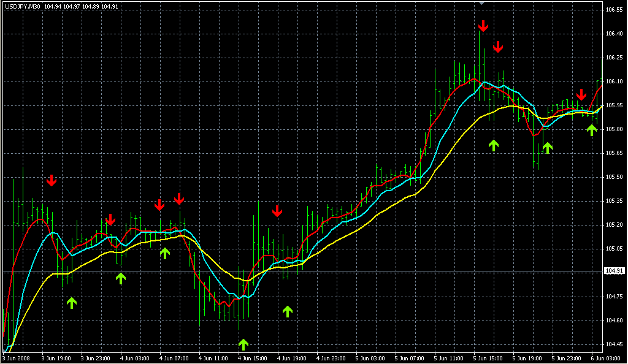628x364 pixels.
Task: Click the gray chart shift triangle at top edge
Action: [x=483, y=3]
